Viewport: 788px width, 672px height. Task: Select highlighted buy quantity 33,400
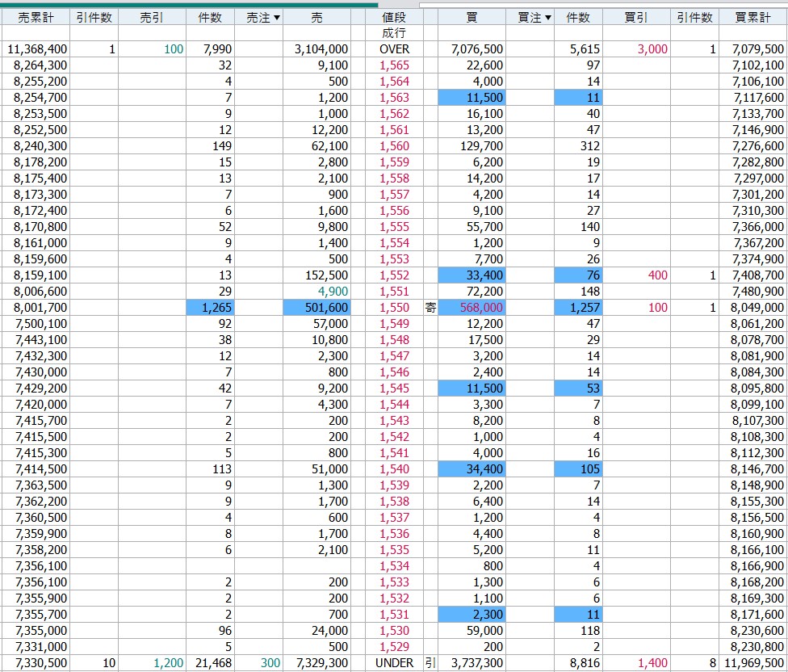coord(472,275)
